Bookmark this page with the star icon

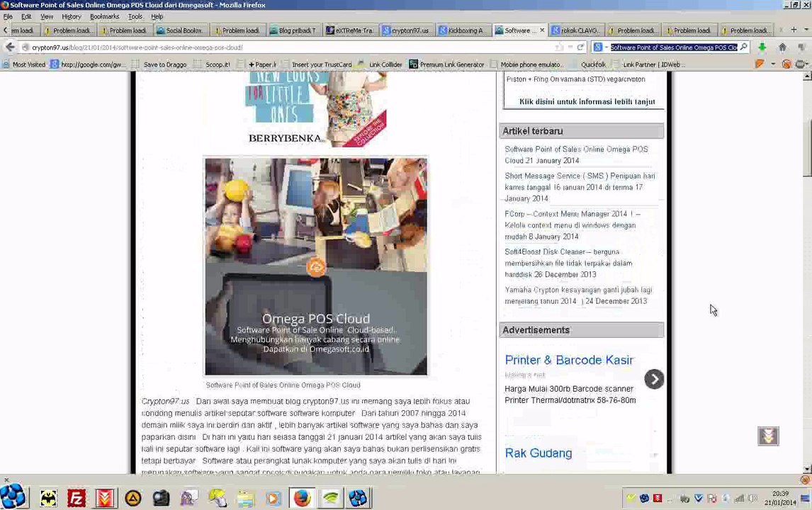559,47
